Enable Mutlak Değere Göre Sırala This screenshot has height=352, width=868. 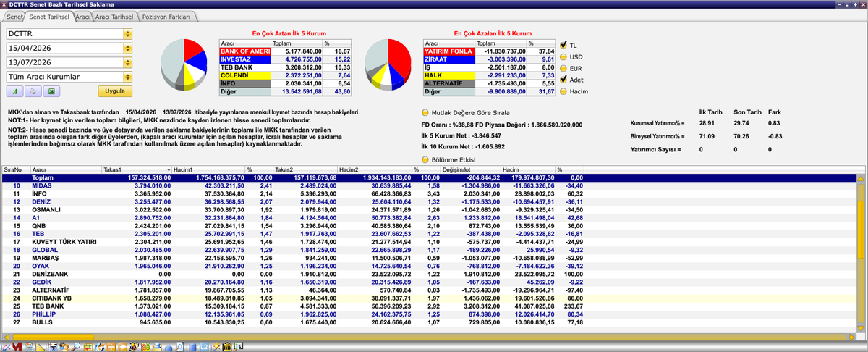[x=425, y=113]
